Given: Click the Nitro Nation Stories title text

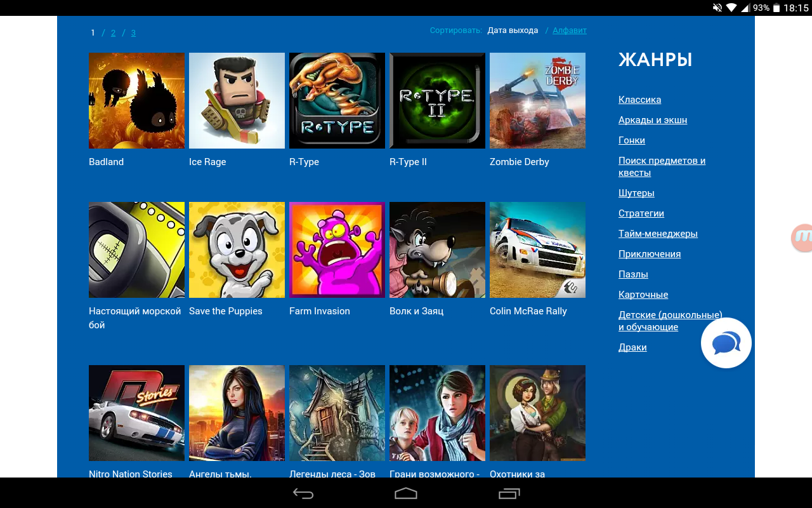Looking at the screenshot, I should pos(131,474).
